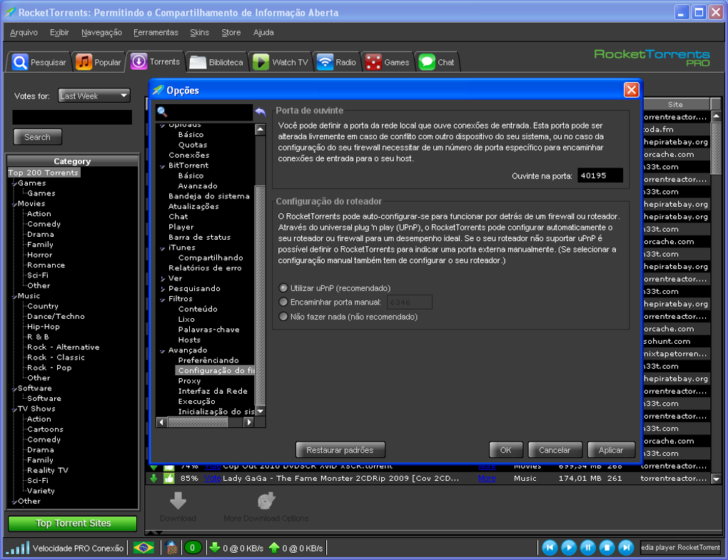The width and height of the screenshot is (728, 560).
Task: Expand the Ver options node
Action: (163, 278)
